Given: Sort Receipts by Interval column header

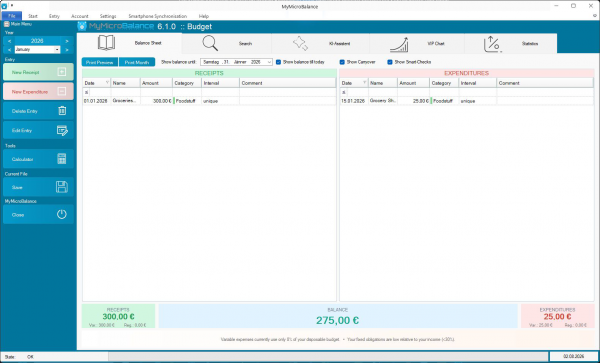Looking at the screenshot, I should (x=221, y=83).
